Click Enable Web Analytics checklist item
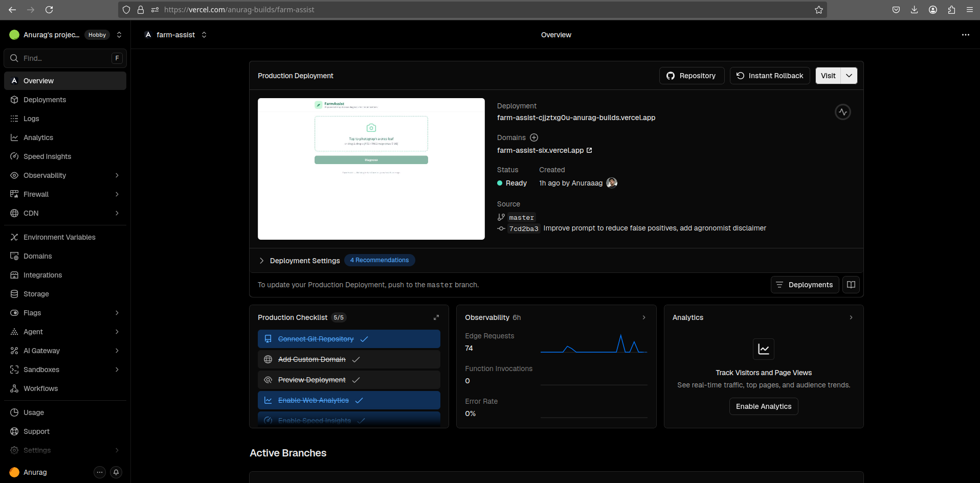Image resolution: width=980 pixels, height=483 pixels. (349, 400)
